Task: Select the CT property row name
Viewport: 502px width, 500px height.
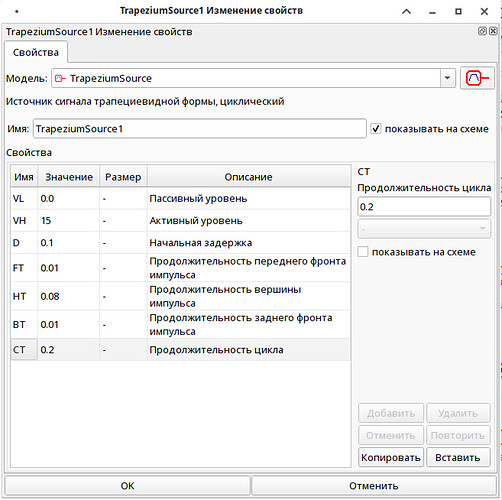Action: point(24,350)
